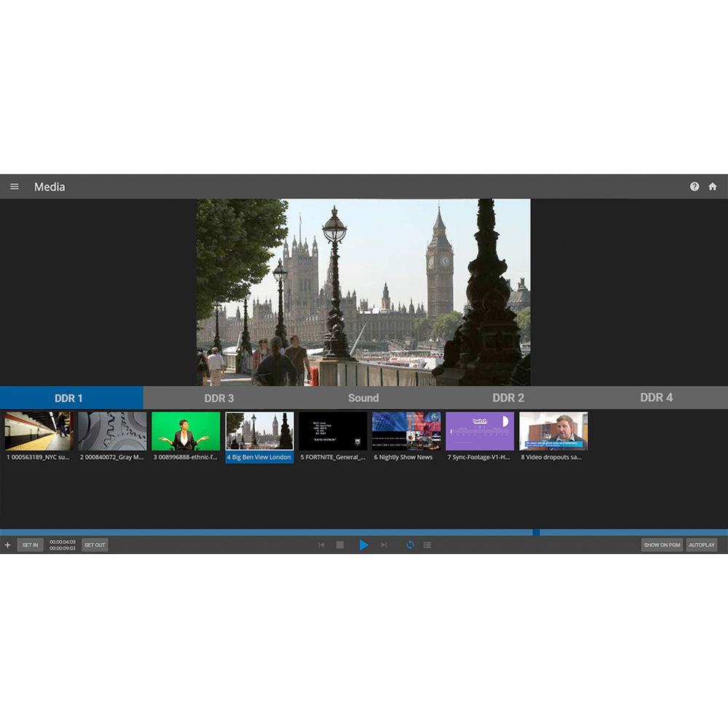Switch to the DDR 3 tab
This screenshot has height=728, width=728.
(218, 398)
